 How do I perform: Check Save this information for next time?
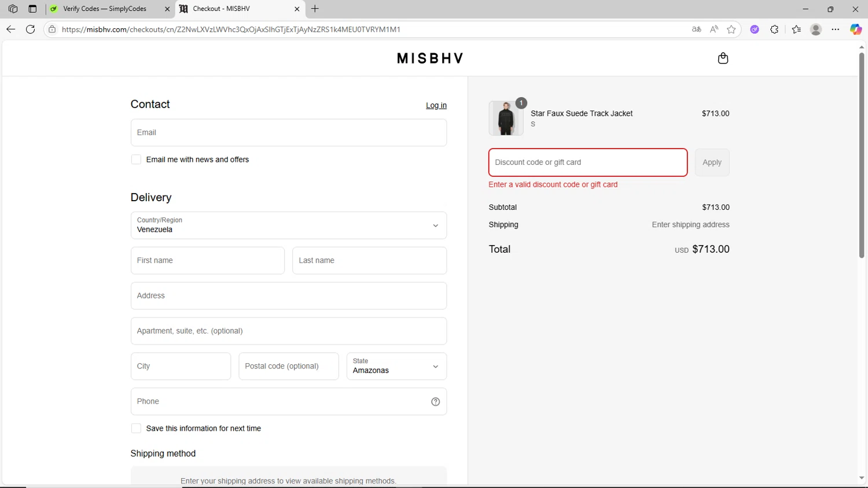(x=136, y=428)
